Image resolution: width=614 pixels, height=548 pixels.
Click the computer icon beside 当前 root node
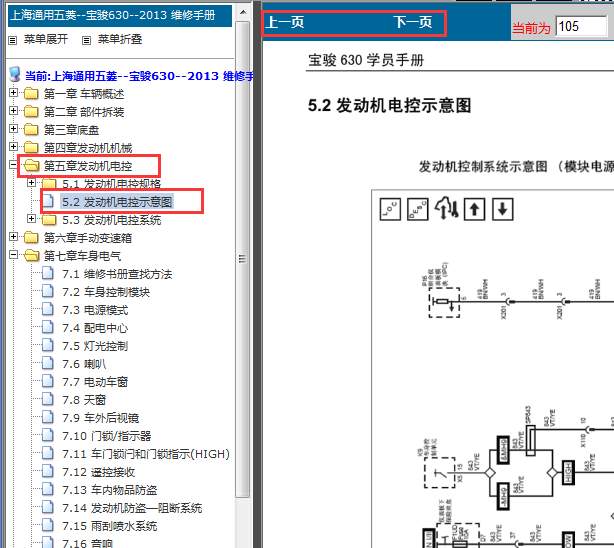(15, 74)
